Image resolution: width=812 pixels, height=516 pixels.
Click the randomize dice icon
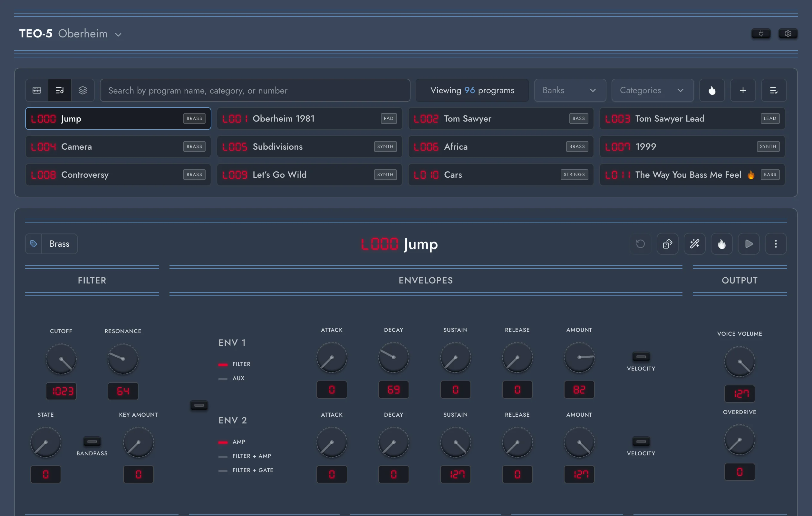pos(667,244)
